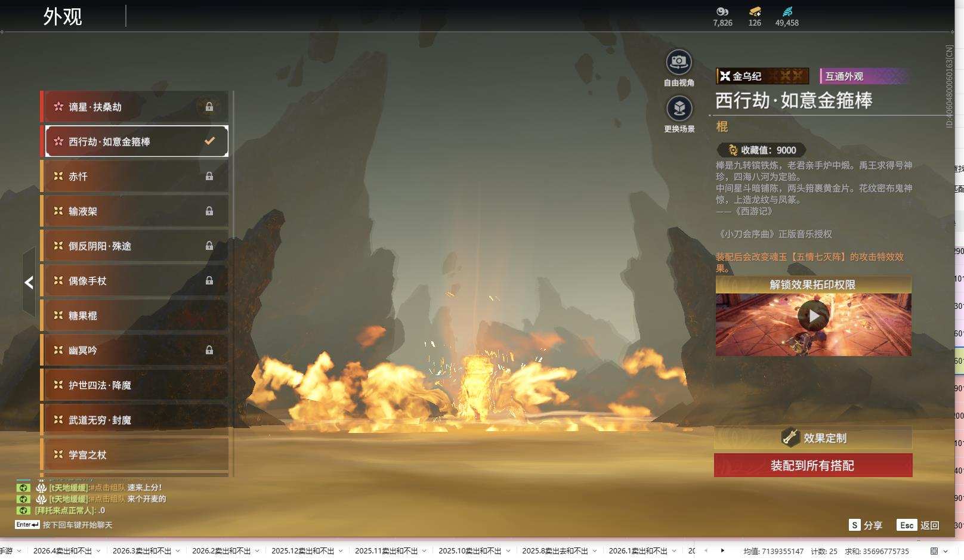Toggle the checkmark on 西行劫·如意金箍棒
This screenshot has height=560, width=964.
coord(209,141)
